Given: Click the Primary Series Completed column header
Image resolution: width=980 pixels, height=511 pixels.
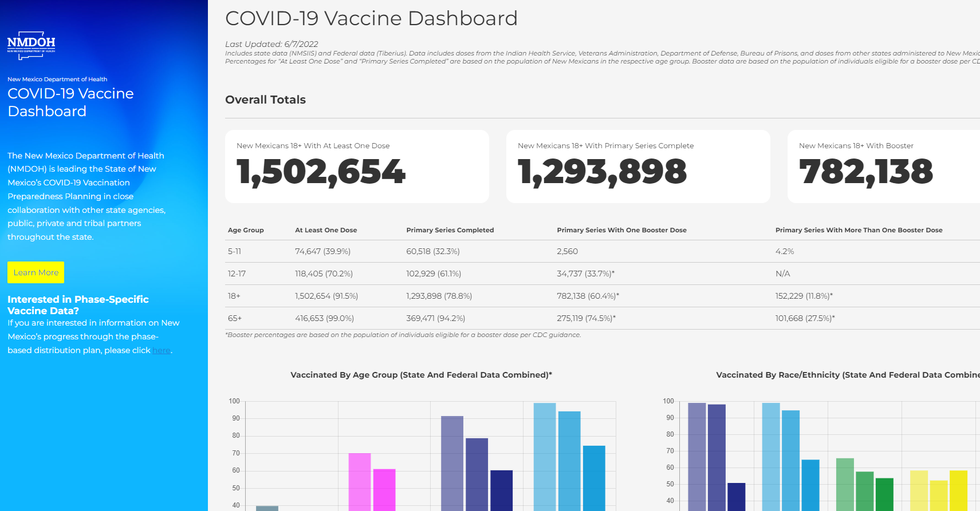Looking at the screenshot, I should [450, 230].
